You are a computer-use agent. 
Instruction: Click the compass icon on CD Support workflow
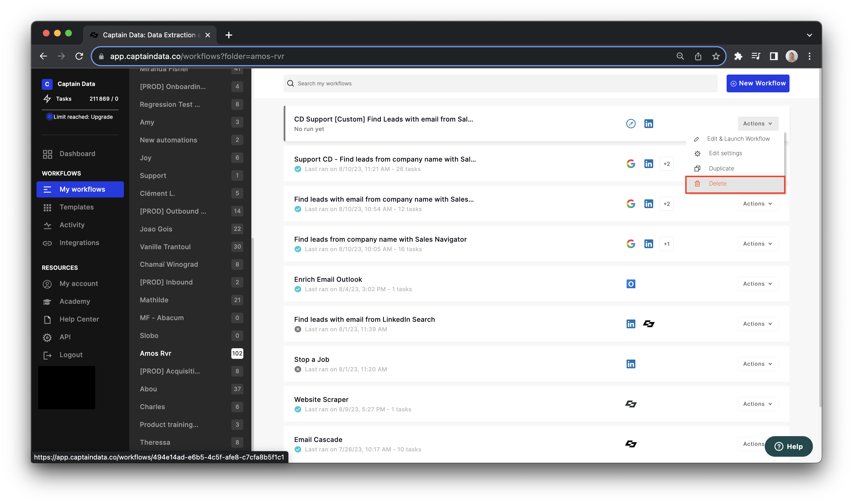tap(631, 123)
